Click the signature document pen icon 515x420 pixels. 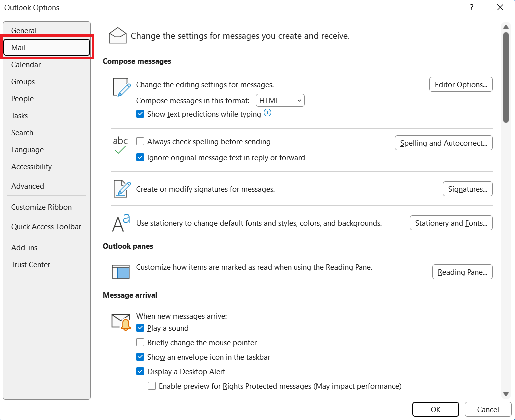coord(122,189)
